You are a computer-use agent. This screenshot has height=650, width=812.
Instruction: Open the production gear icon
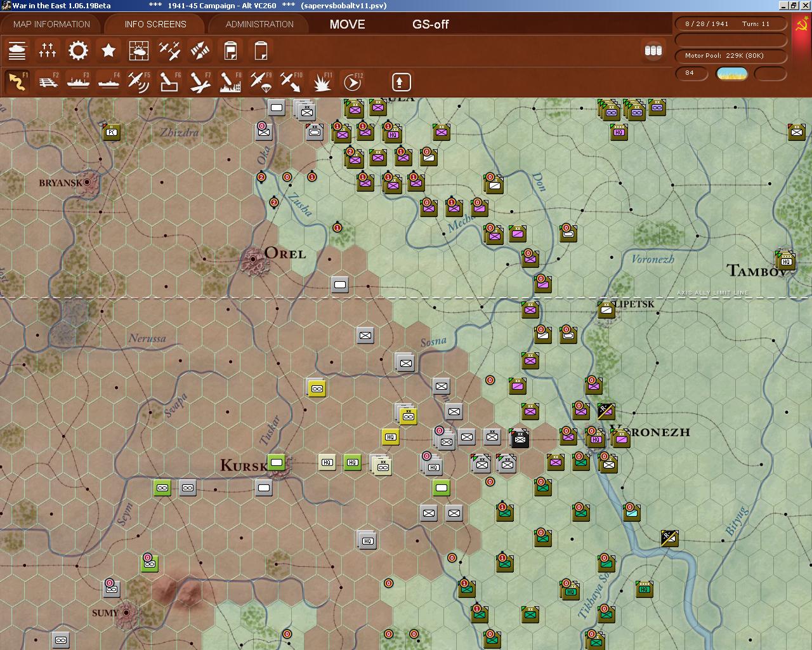[78, 50]
